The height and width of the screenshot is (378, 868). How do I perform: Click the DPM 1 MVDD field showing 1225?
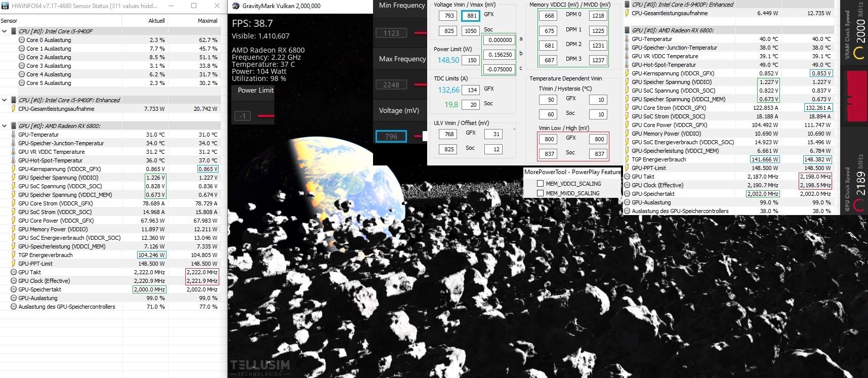[598, 31]
